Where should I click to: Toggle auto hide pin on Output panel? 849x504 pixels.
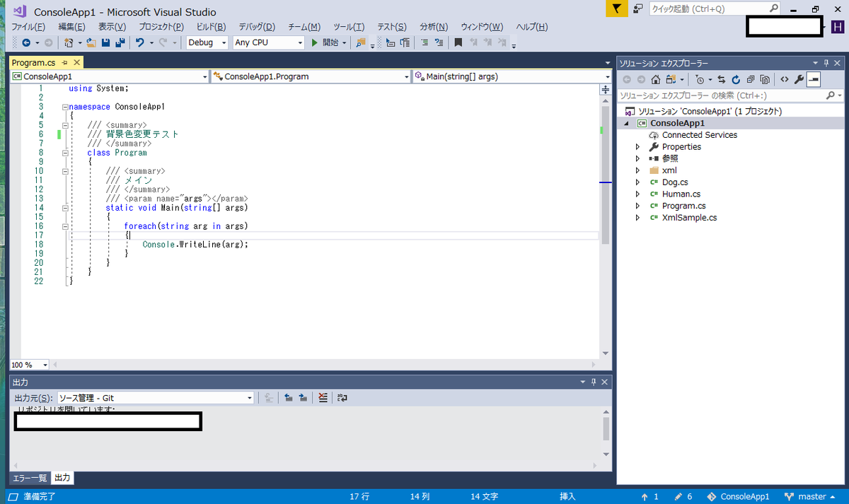pos(594,382)
